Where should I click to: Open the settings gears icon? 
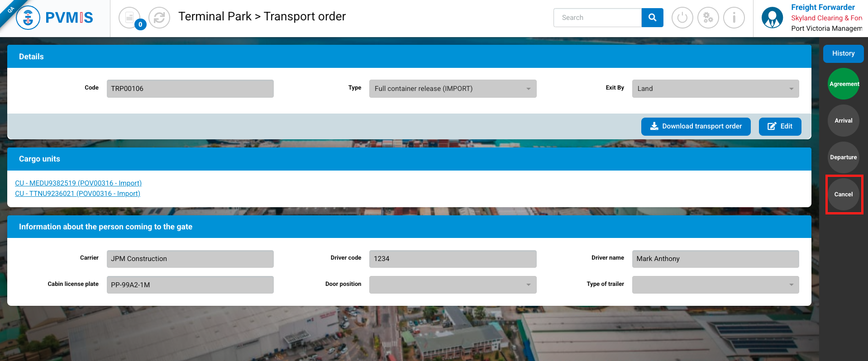(708, 18)
